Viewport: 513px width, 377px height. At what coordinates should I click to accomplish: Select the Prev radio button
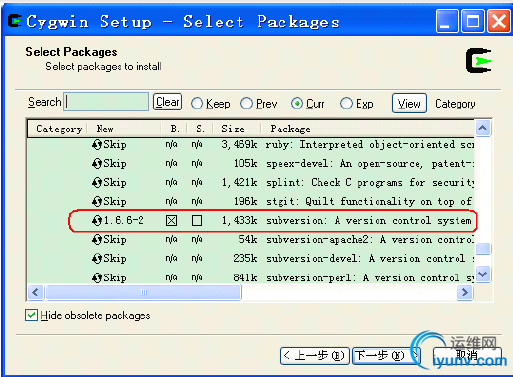coord(246,103)
